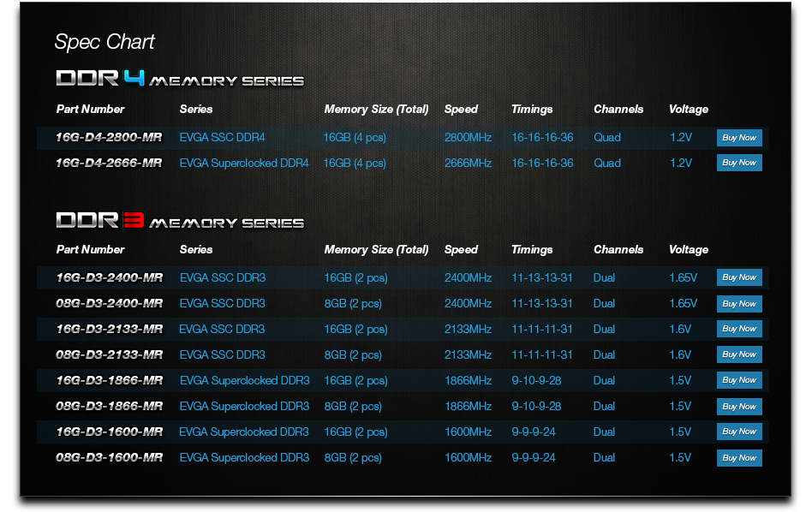Click 1.65V voltage in the 16G-D3-2400-MR row
The image size is (812, 512).
click(x=683, y=277)
